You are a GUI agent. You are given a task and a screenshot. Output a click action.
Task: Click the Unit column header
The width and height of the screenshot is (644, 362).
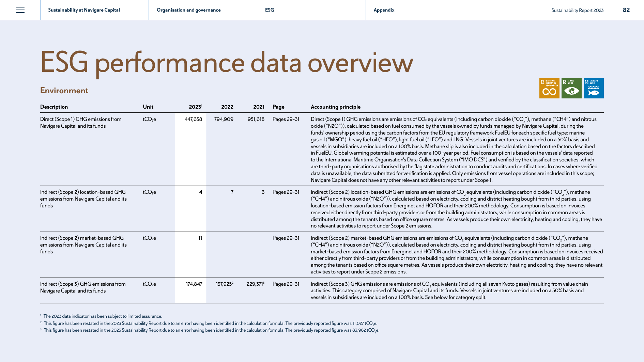click(148, 107)
